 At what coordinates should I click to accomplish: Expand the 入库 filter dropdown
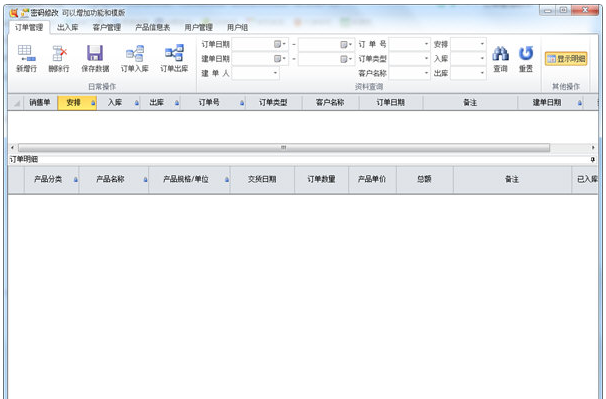point(482,58)
